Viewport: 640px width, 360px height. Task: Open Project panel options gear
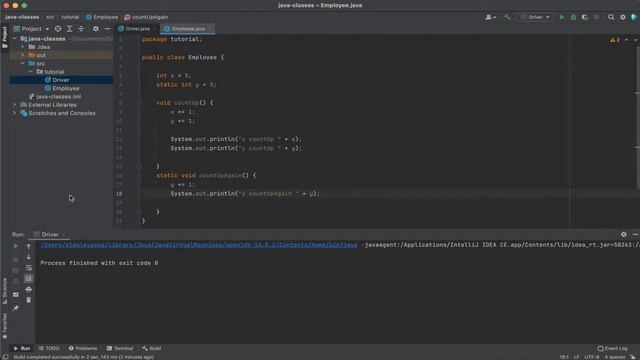click(96, 29)
